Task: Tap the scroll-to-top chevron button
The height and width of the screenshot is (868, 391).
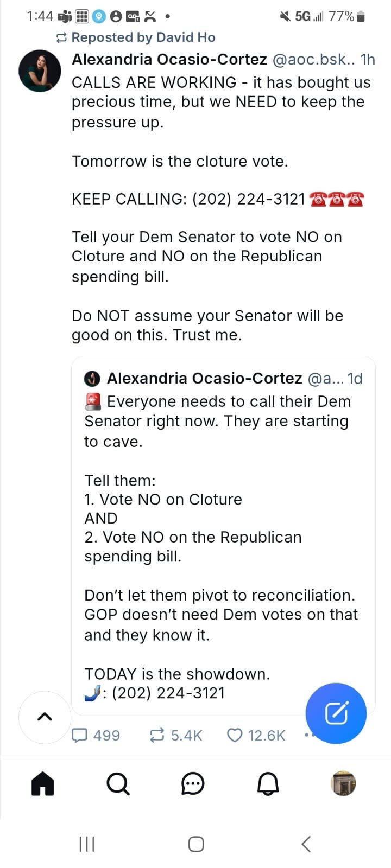Action: pos(45,717)
